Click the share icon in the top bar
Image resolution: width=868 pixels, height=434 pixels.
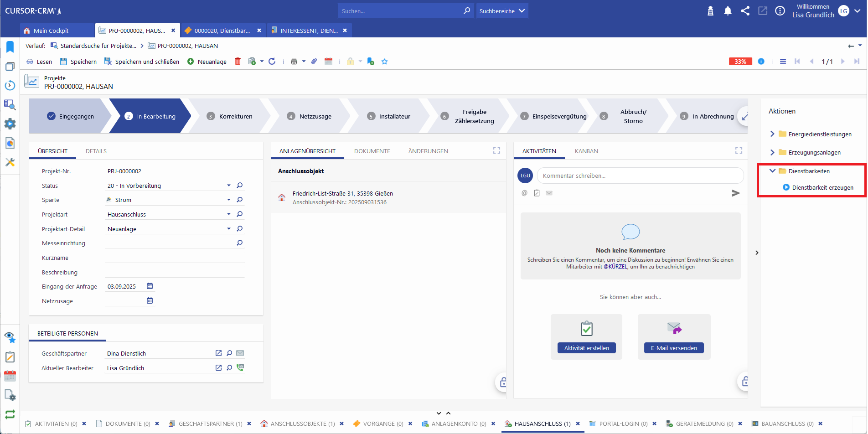click(745, 11)
